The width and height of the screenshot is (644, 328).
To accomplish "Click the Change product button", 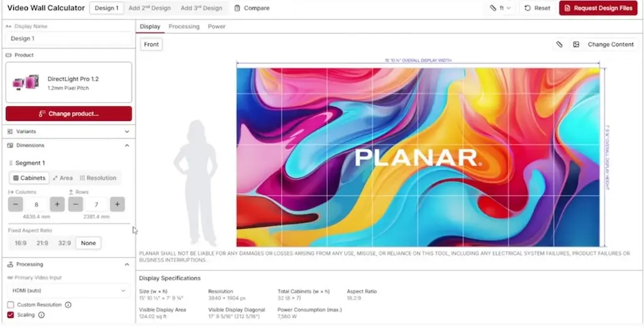I will click(69, 114).
